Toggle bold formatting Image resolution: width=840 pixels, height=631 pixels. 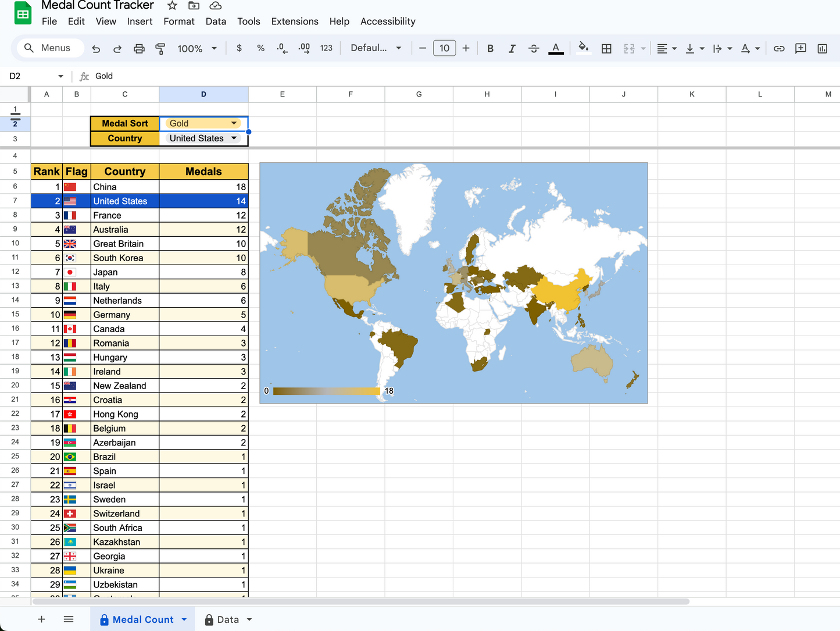(490, 48)
